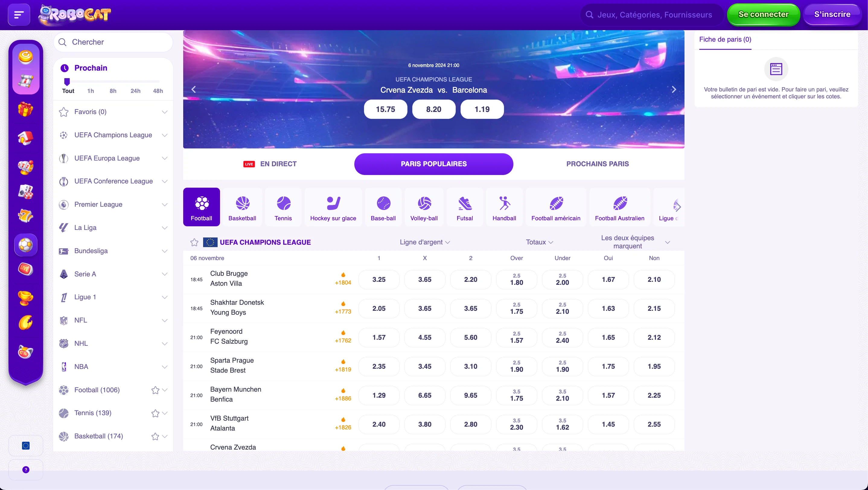868x490 pixels.
Task: Open the flame hot games icon
Action: [x=26, y=323]
